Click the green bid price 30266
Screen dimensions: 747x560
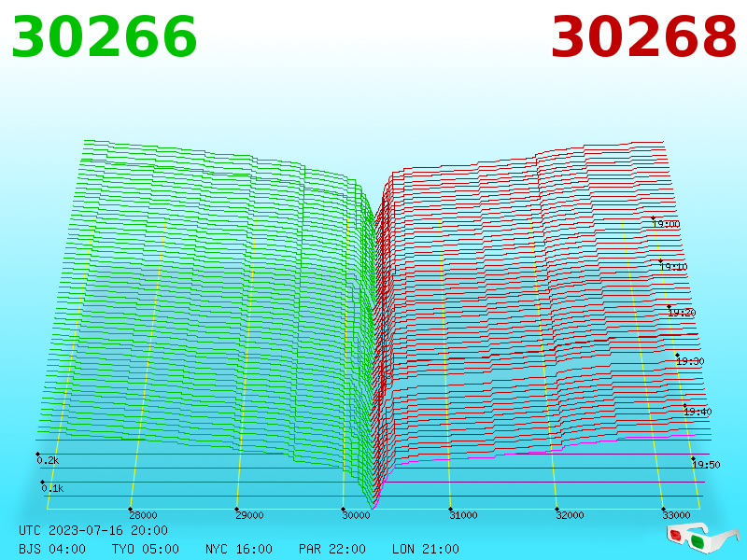pyautogui.click(x=104, y=36)
